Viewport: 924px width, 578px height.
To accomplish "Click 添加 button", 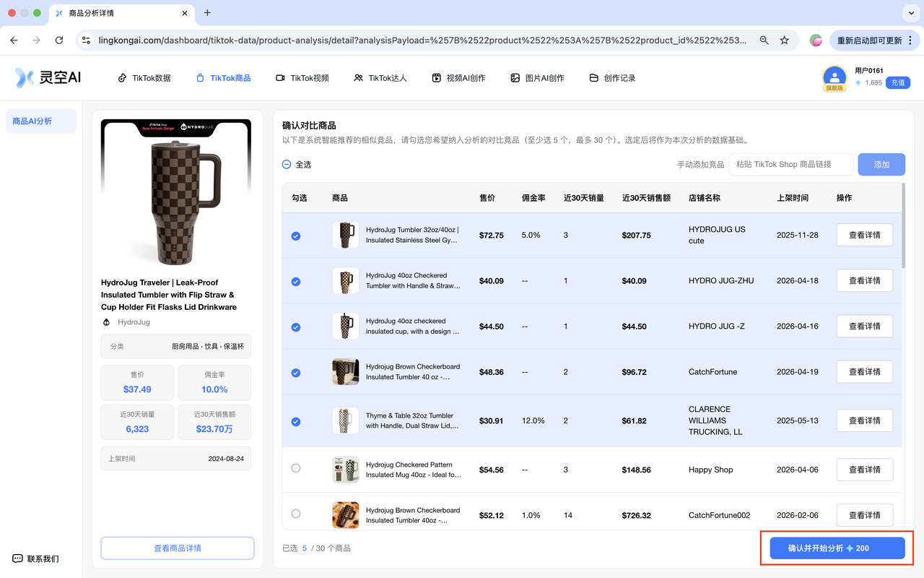I will [x=881, y=165].
